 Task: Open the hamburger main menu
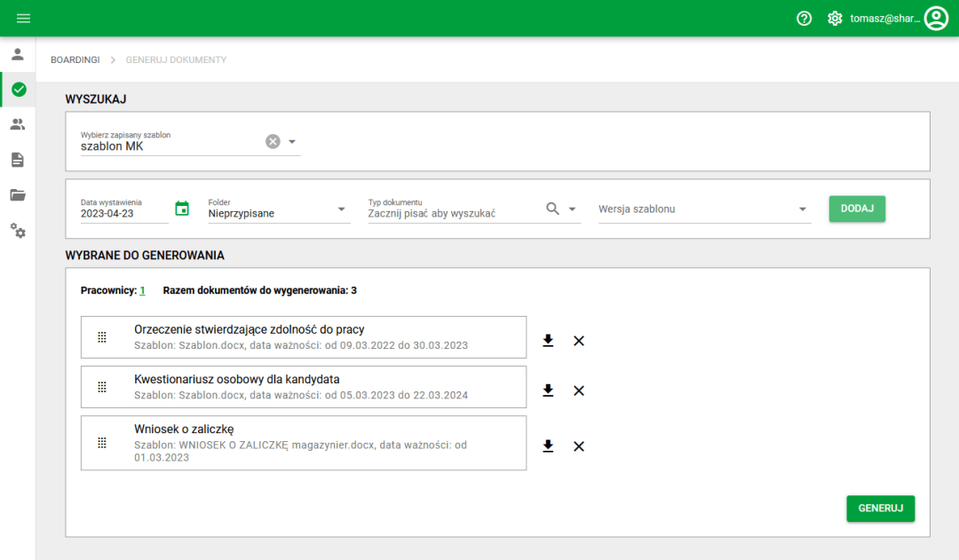(23, 19)
